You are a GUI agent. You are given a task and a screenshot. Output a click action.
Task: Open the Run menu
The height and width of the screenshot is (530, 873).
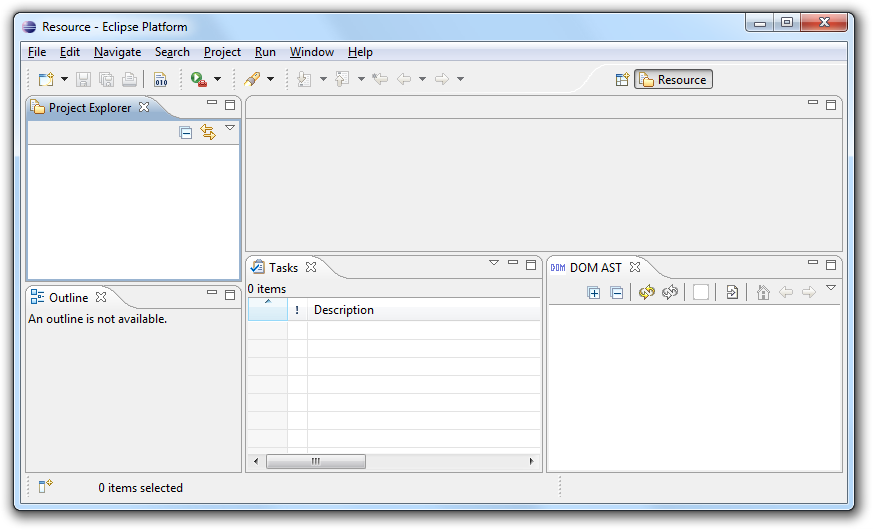click(265, 52)
